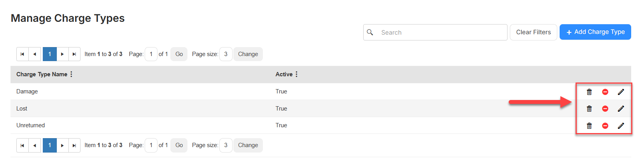This screenshot has height=165, width=644.
Task: Deactivate the Unreturned charge type
Action: point(605,125)
